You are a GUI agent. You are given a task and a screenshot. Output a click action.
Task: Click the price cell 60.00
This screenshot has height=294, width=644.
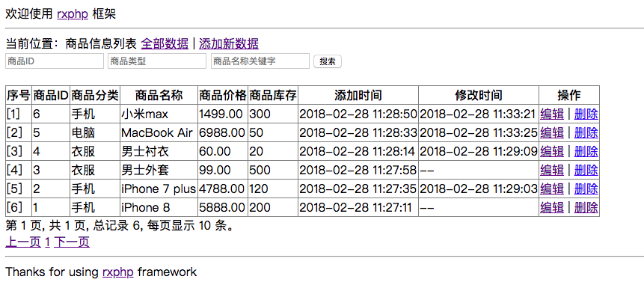click(x=223, y=152)
